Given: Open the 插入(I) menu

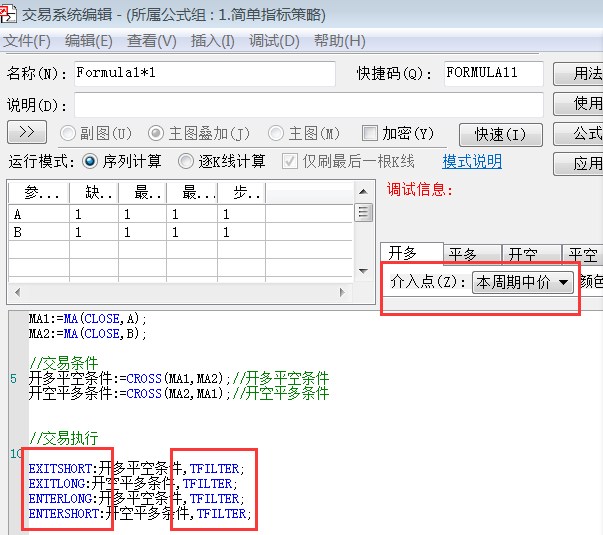Looking at the screenshot, I should tap(213, 41).
